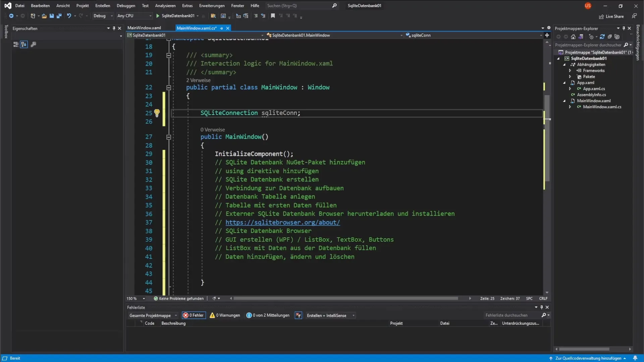Open the Debuggen menu
Image resolution: width=644 pixels, height=362 pixels.
[126, 6]
